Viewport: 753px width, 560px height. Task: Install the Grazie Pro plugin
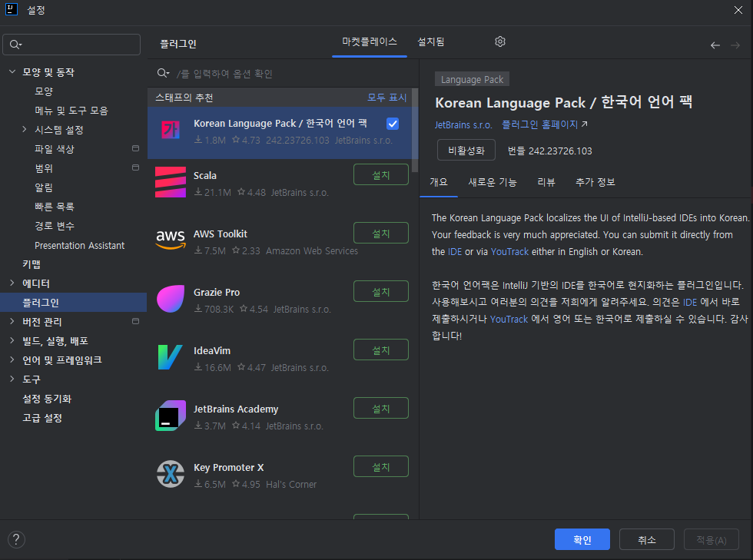click(x=381, y=292)
